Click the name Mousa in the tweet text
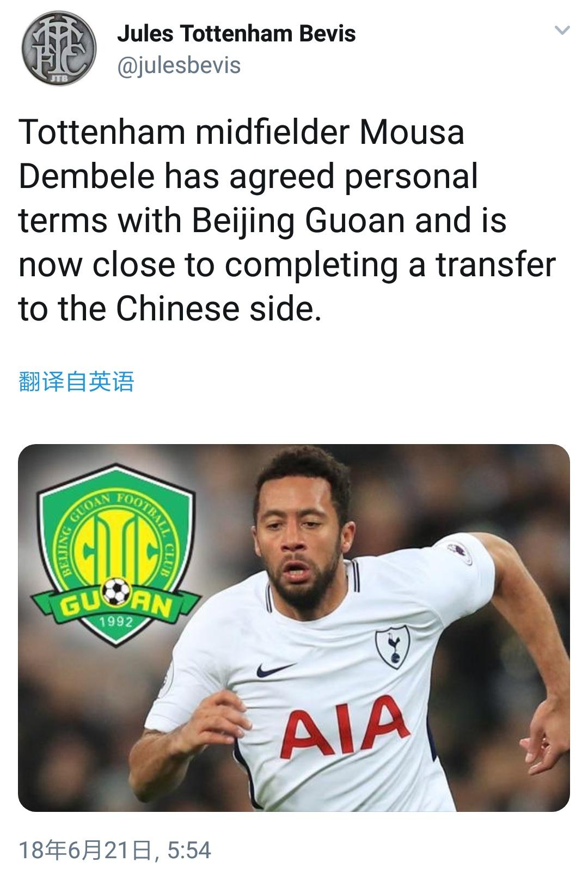Screen dimensions: 588x880 412,132
